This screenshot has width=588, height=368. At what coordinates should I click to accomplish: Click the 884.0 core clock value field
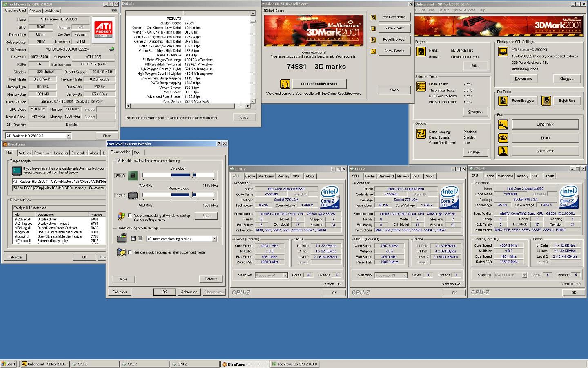[120, 176]
